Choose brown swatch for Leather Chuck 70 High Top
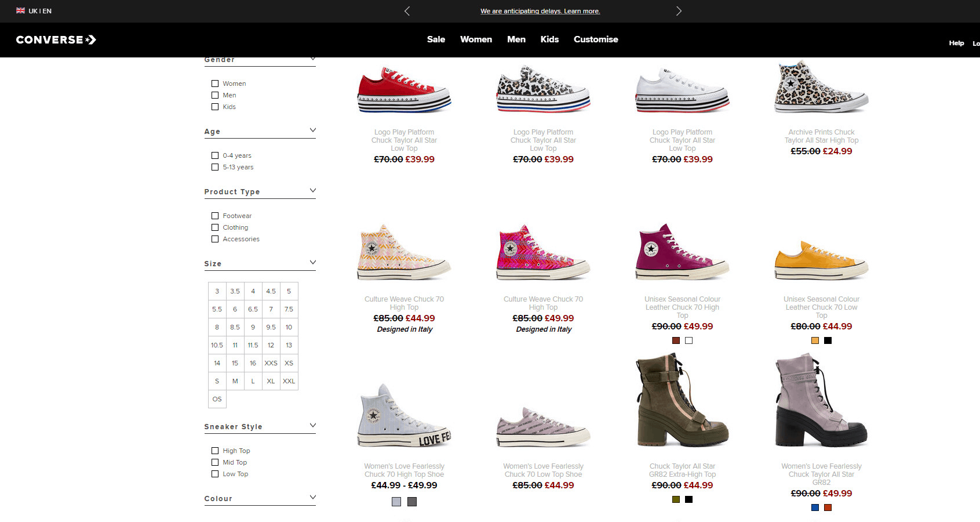Image resolution: width=980 pixels, height=522 pixels. point(676,340)
